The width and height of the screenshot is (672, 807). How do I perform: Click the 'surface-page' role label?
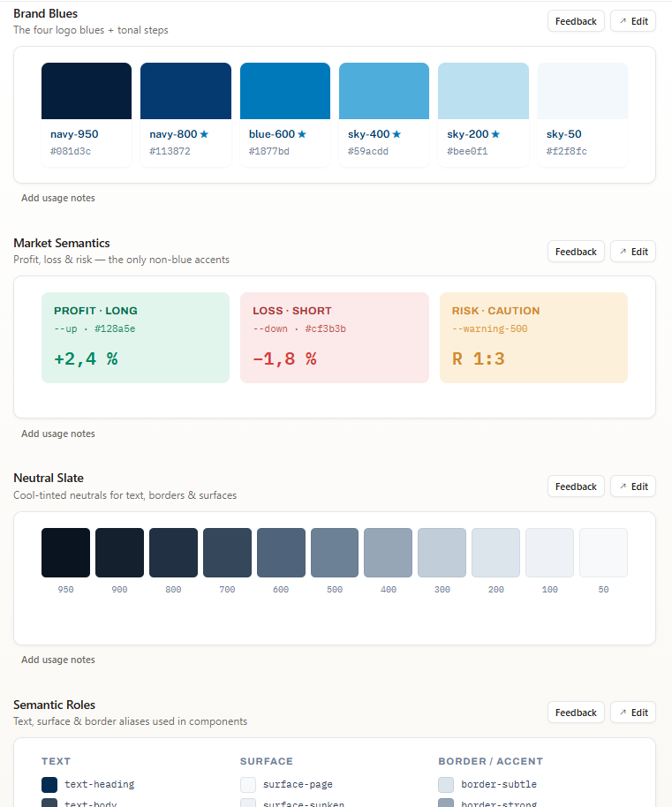pyautogui.click(x=298, y=785)
